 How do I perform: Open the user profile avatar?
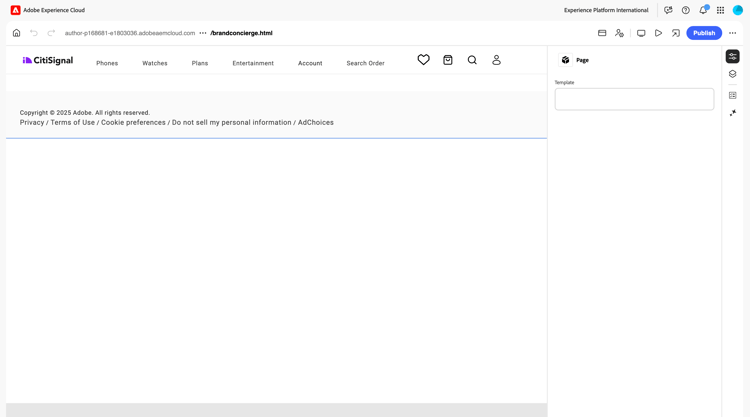[738, 10]
